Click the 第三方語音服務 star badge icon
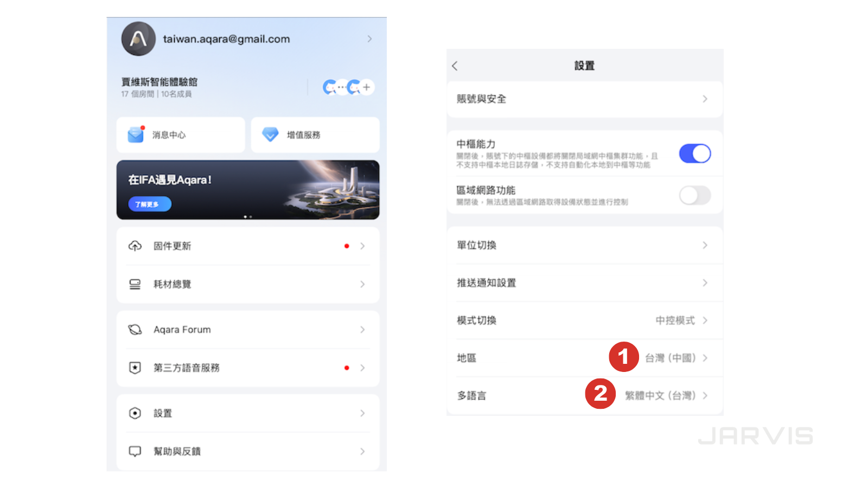This screenshot has height=488, width=868. click(135, 368)
